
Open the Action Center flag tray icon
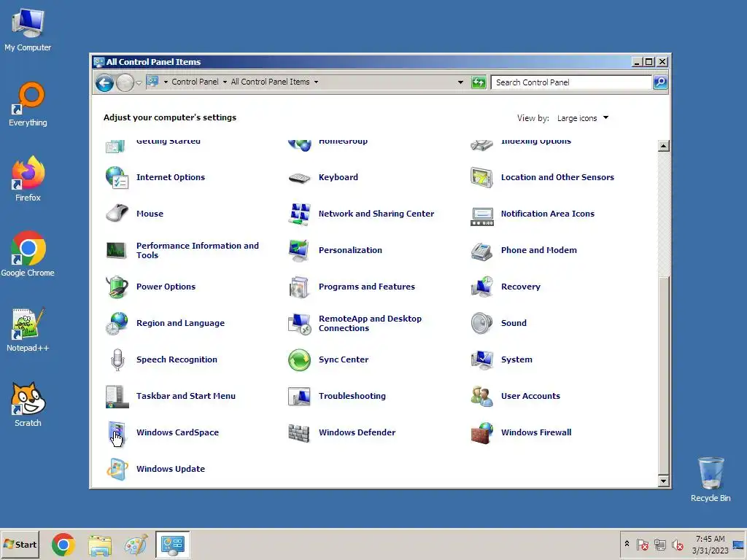pyautogui.click(x=642, y=544)
